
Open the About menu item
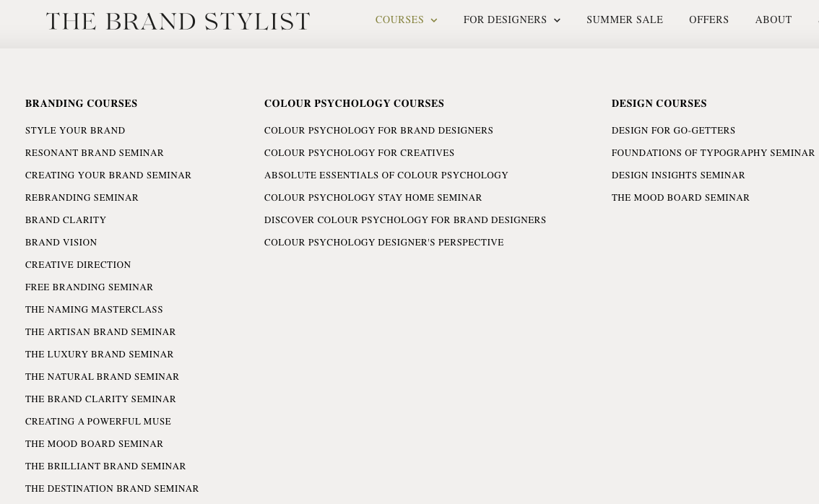pyautogui.click(x=773, y=20)
